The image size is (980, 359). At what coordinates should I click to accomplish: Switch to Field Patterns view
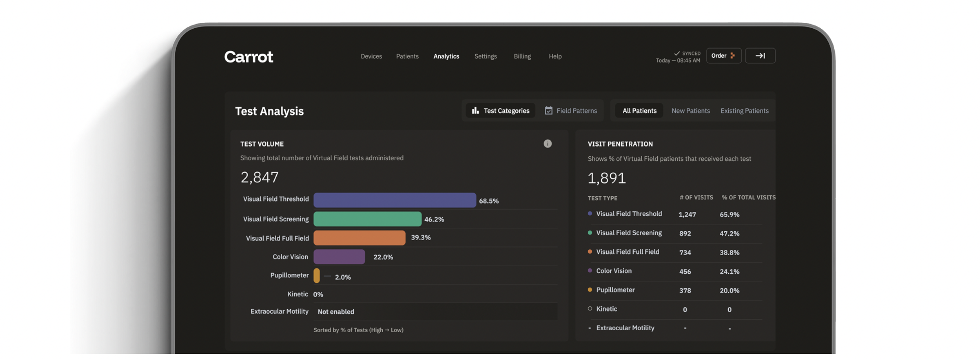pyautogui.click(x=571, y=111)
